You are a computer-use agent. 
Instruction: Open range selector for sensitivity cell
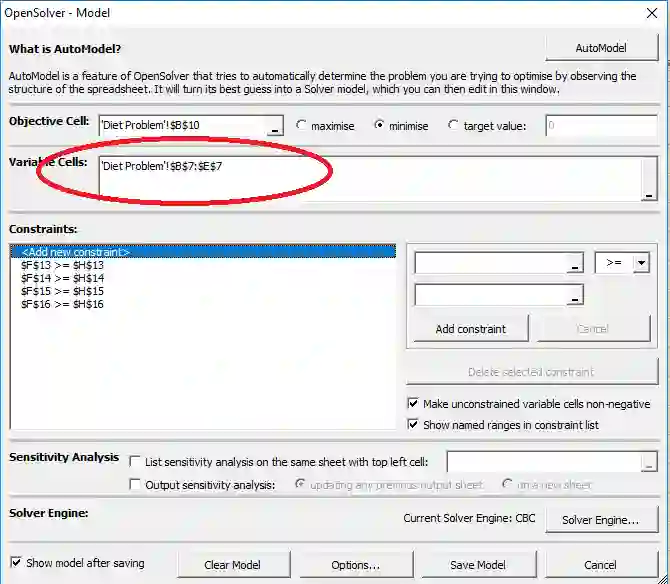tap(649, 462)
